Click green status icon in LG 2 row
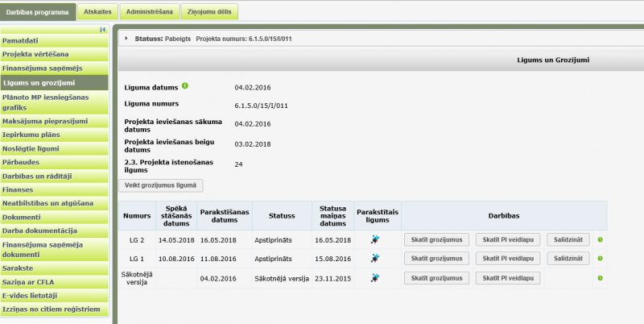Screen dimensions: 644x324 (x=600, y=239)
